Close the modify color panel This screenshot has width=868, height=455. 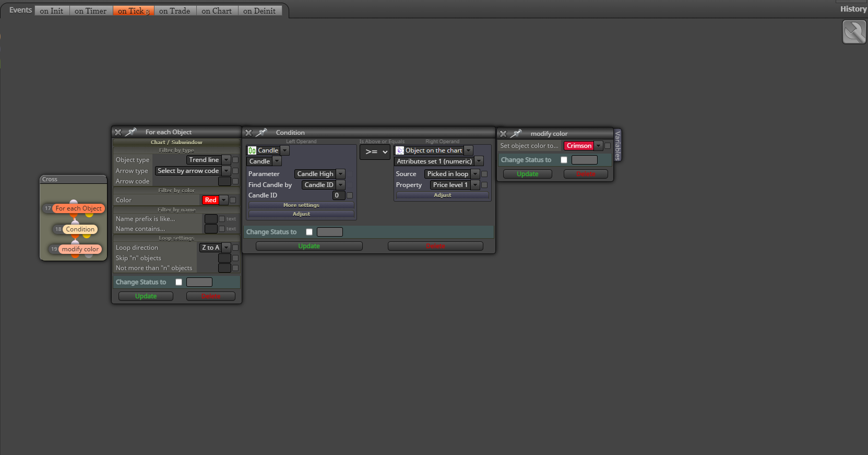point(503,134)
